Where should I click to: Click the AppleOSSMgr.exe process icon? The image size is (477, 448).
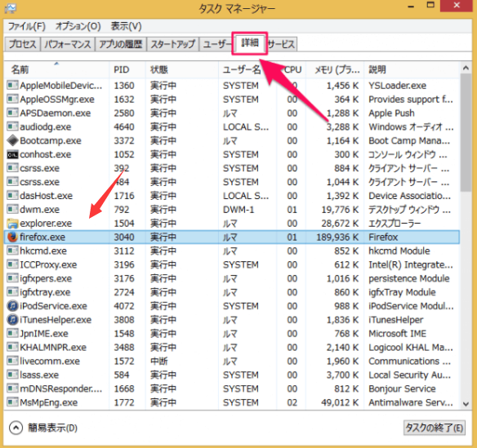12,99
